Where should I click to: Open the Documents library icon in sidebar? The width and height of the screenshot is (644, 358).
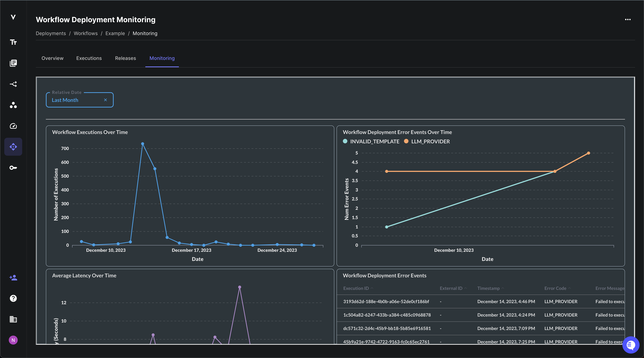[13, 63]
